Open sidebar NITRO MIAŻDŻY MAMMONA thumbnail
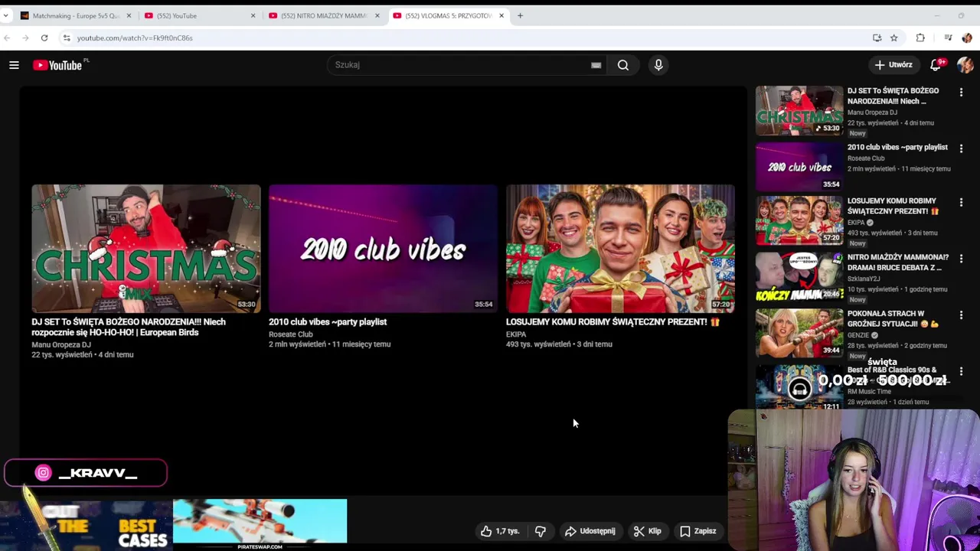The height and width of the screenshot is (551, 980). pyautogui.click(x=799, y=277)
